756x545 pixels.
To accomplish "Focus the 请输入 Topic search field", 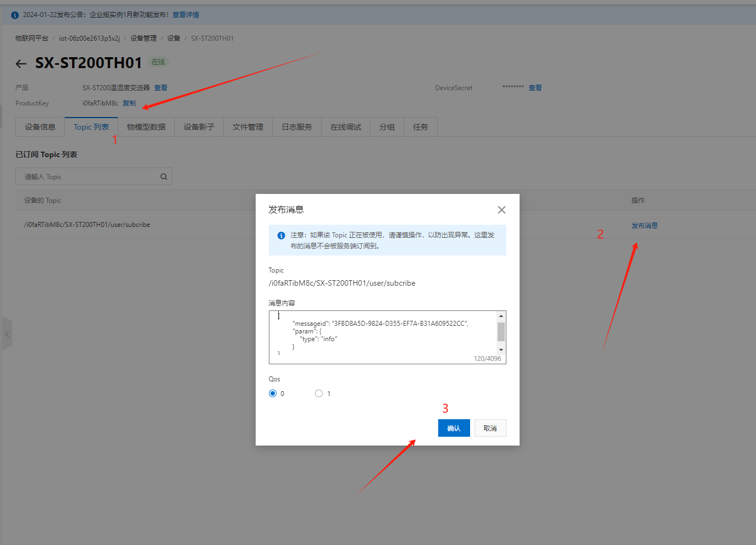I will (x=88, y=177).
